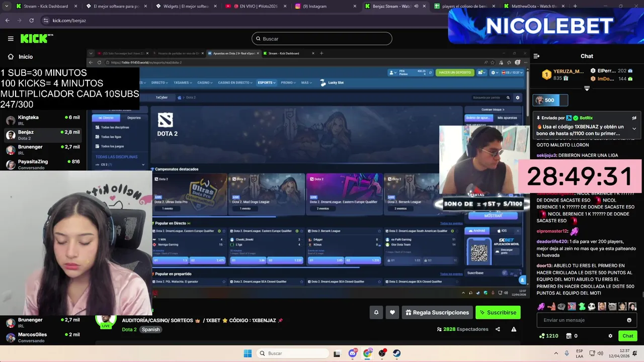This screenshot has height=362, width=644.
Task: View site information icon in address bar
Action: tap(46, 21)
